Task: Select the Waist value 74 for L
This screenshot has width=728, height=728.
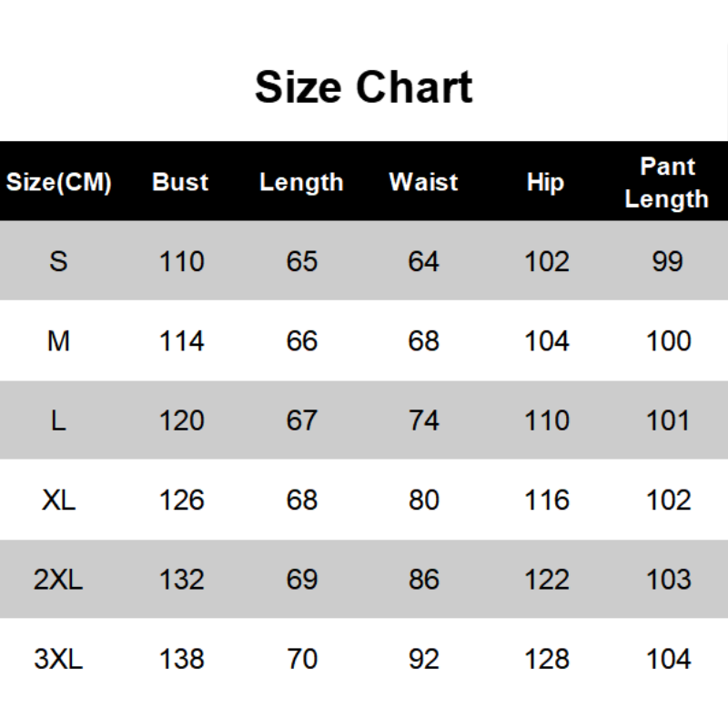Action: (424, 420)
